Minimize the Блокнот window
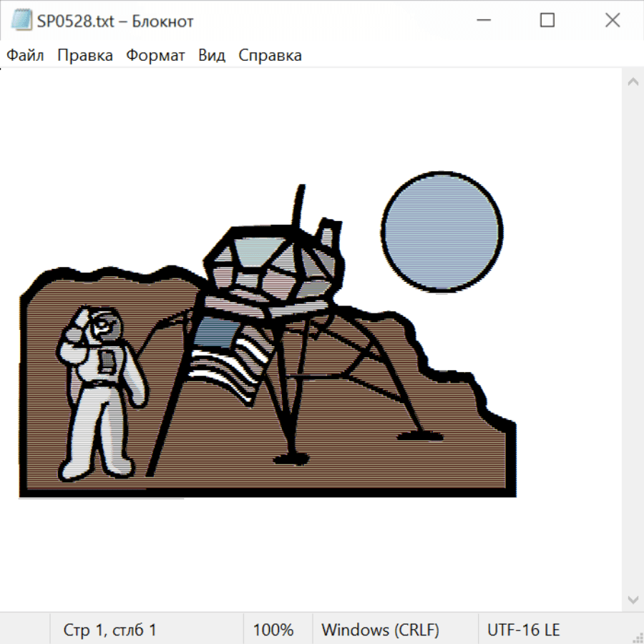This screenshot has height=644, width=644. click(x=483, y=21)
